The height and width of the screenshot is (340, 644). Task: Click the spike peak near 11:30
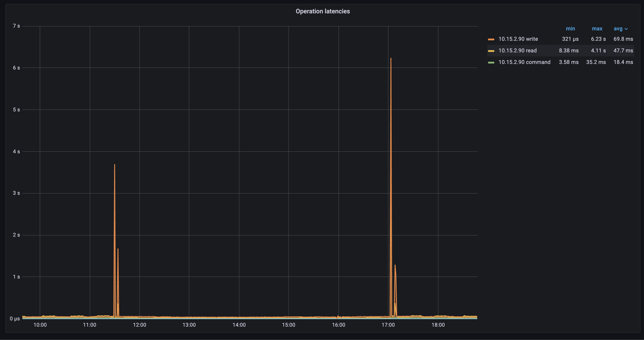pyautogui.click(x=114, y=165)
